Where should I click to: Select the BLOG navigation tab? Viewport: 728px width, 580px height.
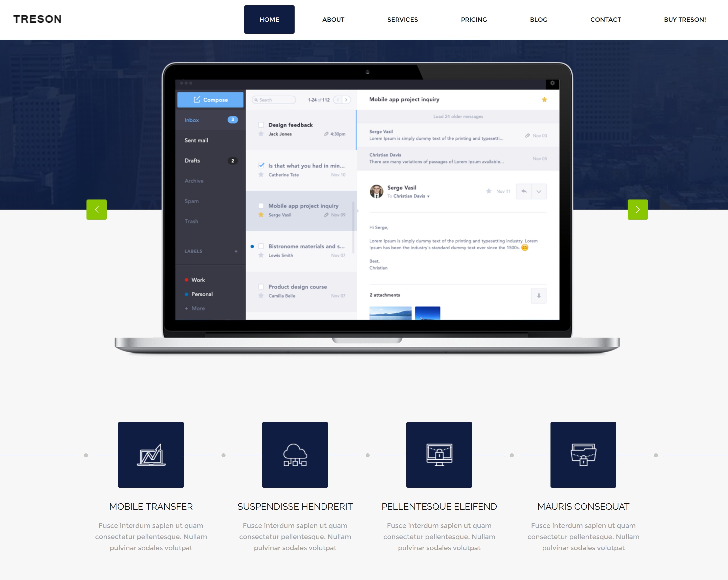pos(539,19)
